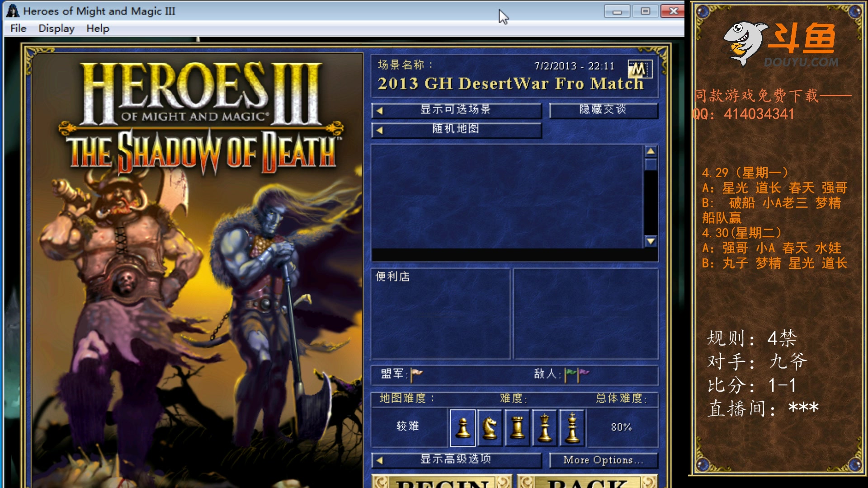Click the 便利店 text panel
This screenshot has height=488, width=868.
[x=441, y=314]
